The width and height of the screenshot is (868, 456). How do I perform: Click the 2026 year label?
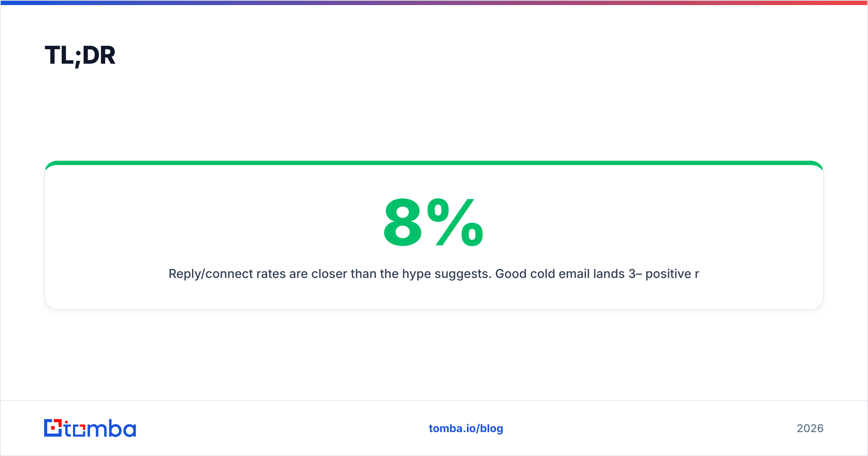[810, 428]
